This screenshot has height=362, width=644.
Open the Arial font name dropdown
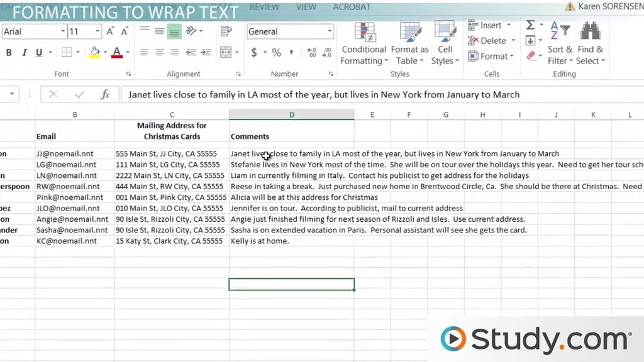click(x=63, y=31)
